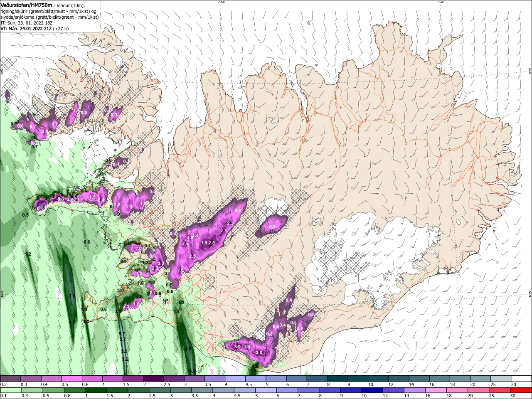Pick the rain legend swatch between 20 and 25
Image resolution: width=532 pixels, height=399 pixels.
coord(479,390)
